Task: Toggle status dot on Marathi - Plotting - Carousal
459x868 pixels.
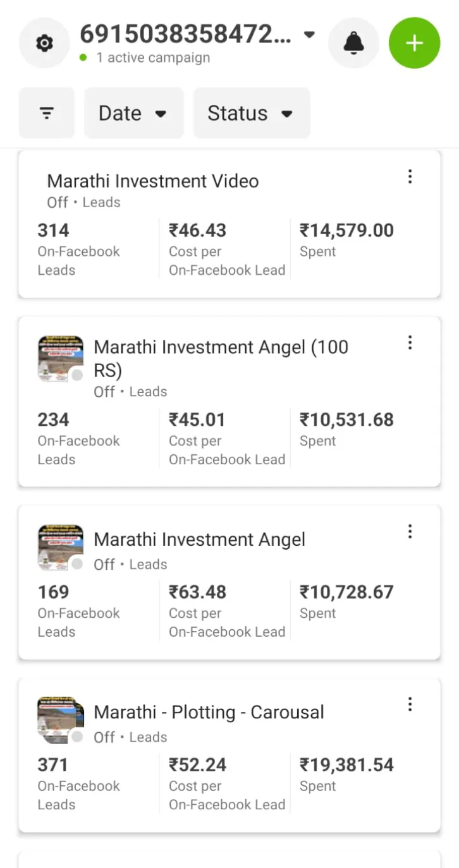Action: [x=77, y=737]
